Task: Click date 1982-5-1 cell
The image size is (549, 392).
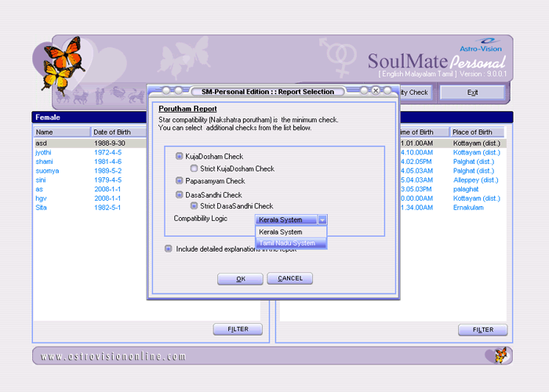Action: click(107, 208)
